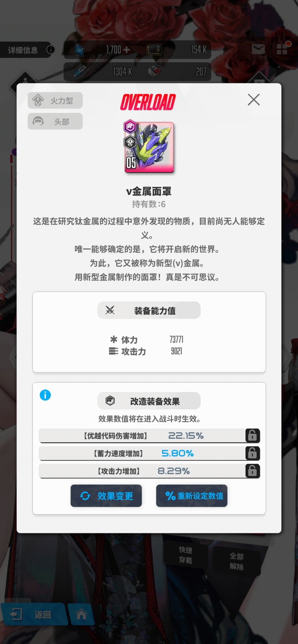Viewport: 298px width, 644px height.
Task: Toggle lock for 攻击力增加 effect
Action: (x=252, y=471)
